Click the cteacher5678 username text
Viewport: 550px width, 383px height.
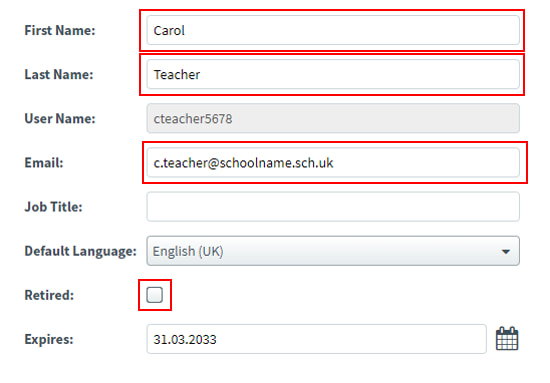(193, 119)
